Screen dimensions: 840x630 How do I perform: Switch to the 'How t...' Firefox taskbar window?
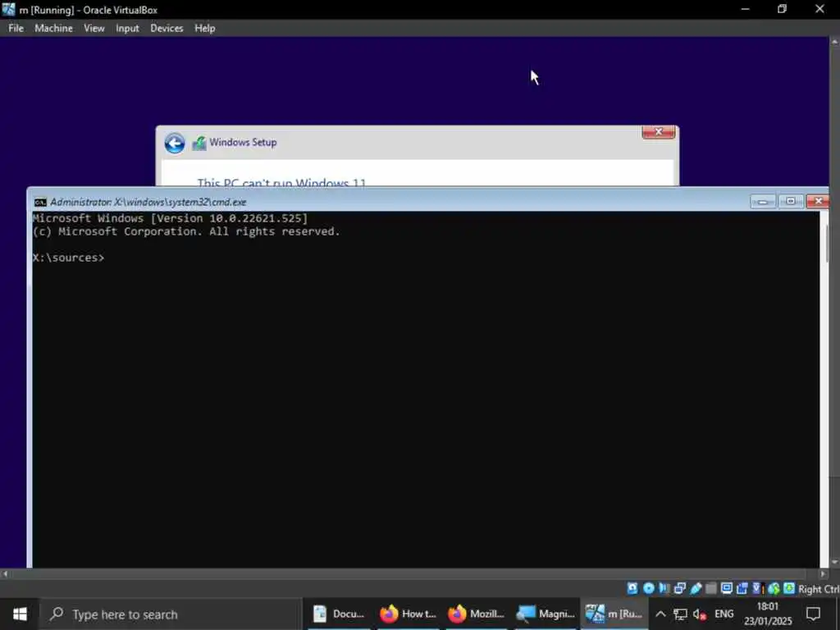point(409,614)
